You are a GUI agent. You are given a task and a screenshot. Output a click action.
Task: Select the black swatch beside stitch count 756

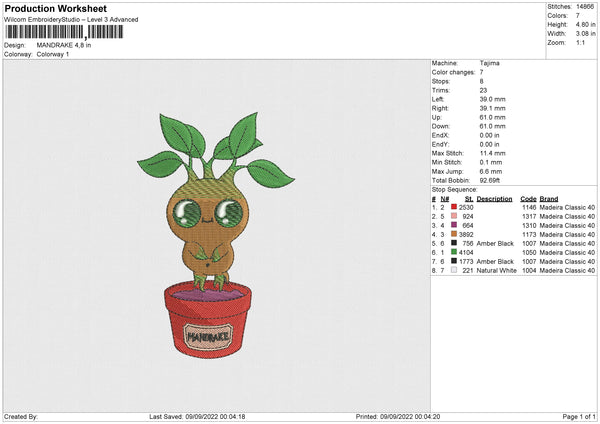(x=454, y=243)
